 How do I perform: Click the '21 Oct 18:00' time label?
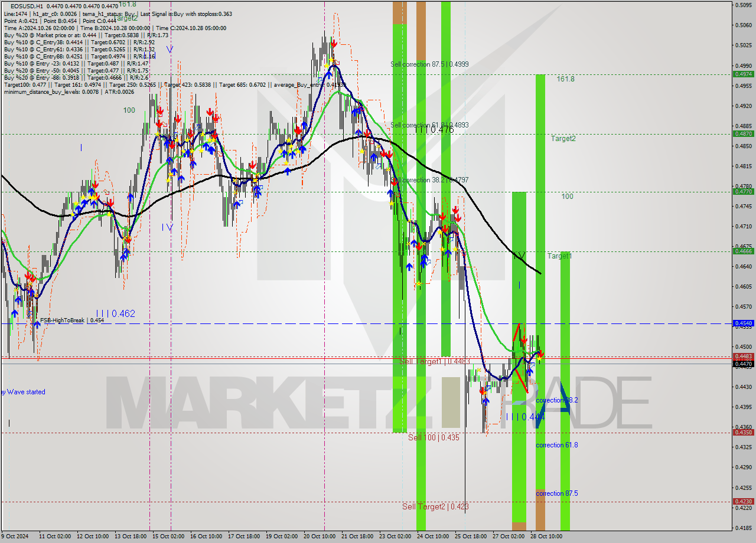pyautogui.click(x=357, y=537)
